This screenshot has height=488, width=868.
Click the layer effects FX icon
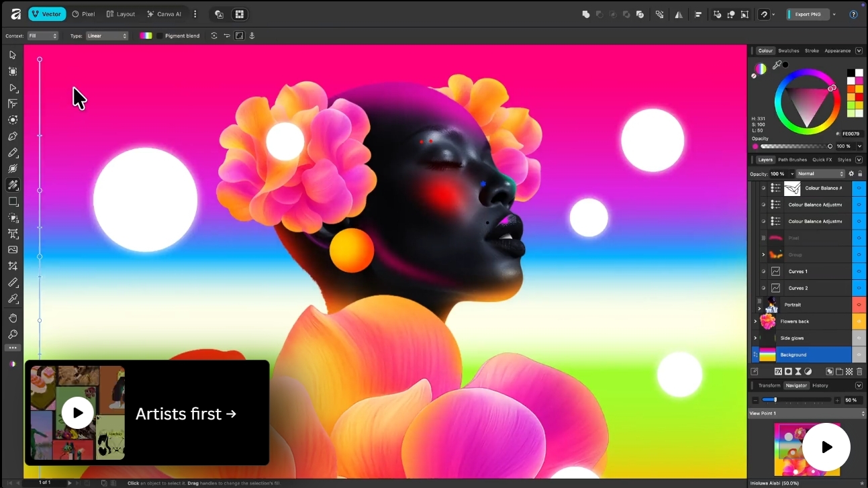tap(779, 371)
